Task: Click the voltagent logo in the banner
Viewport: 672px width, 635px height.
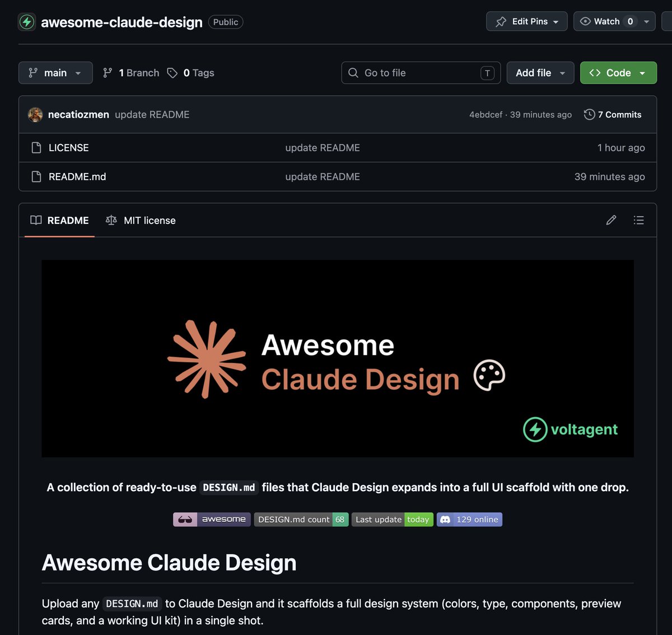Action: click(x=570, y=429)
